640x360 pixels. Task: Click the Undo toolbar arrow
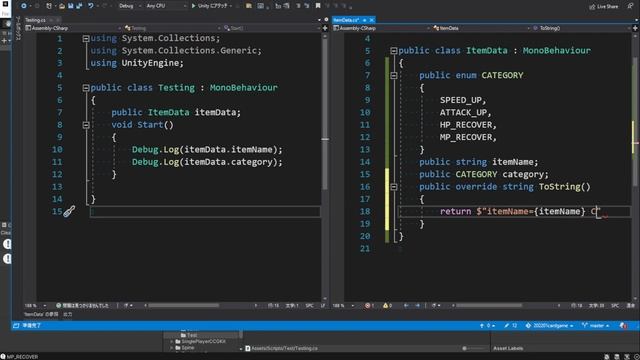click(x=90, y=6)
